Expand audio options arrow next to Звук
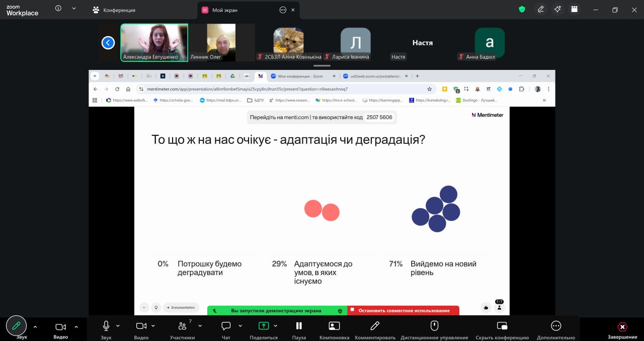The height and width of the screenshot is (341, 644). point(118,326)
